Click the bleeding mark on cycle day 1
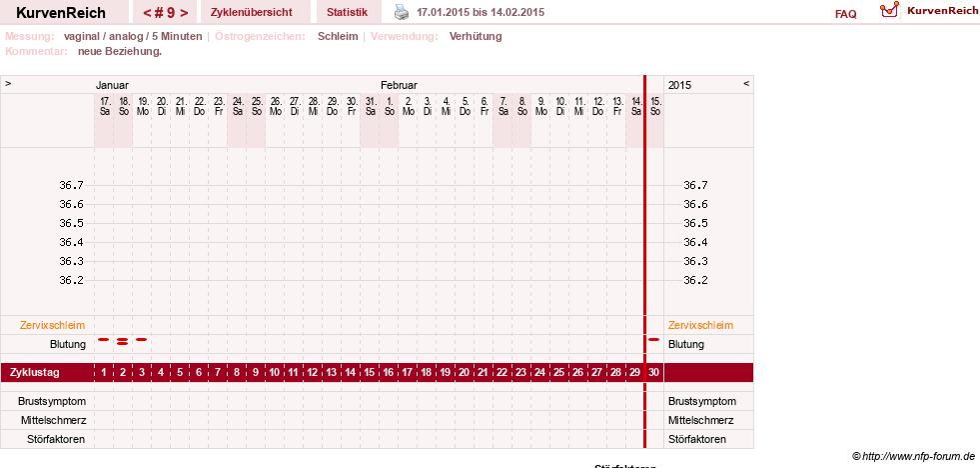Viewport: 980px width, 468px height. pyautogui.click(x=104, y=339)
